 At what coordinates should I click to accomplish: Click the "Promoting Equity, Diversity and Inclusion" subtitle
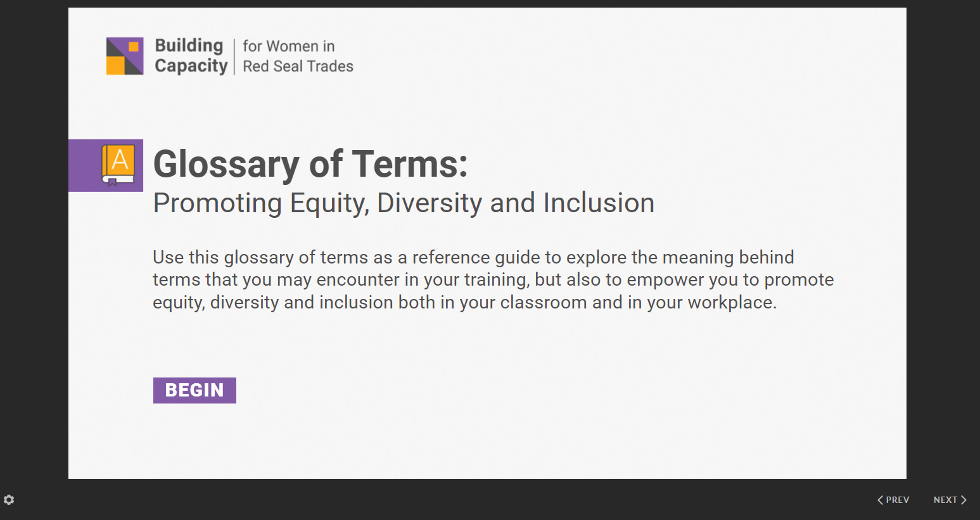(x=404, y=203)
